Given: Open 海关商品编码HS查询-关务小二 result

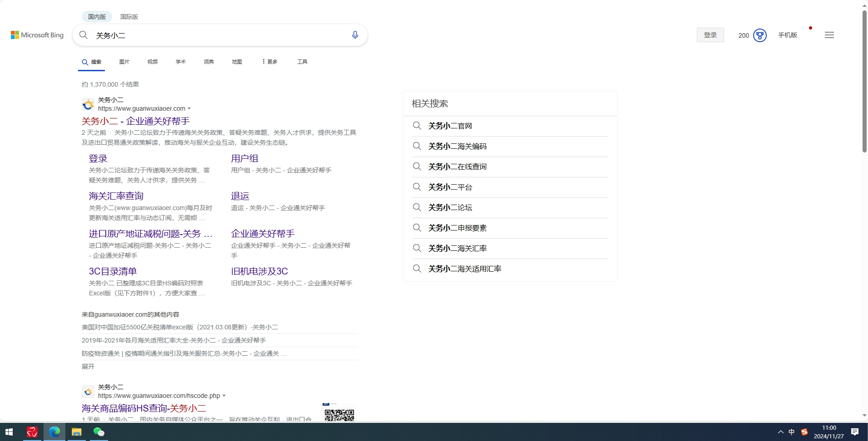Looking at the screenshot, I should click(144, 408).
